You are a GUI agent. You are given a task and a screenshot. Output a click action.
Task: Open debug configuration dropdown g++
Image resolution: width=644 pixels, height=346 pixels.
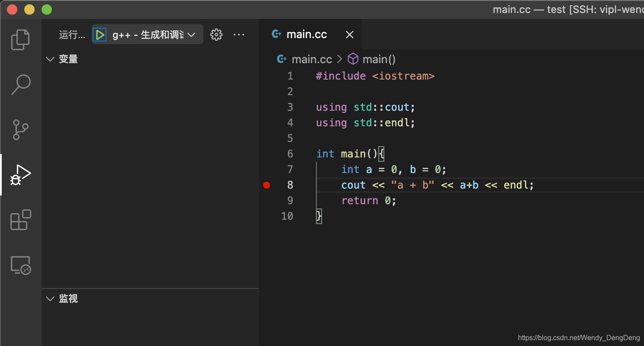pyautogui.click(x=154, y=35)
